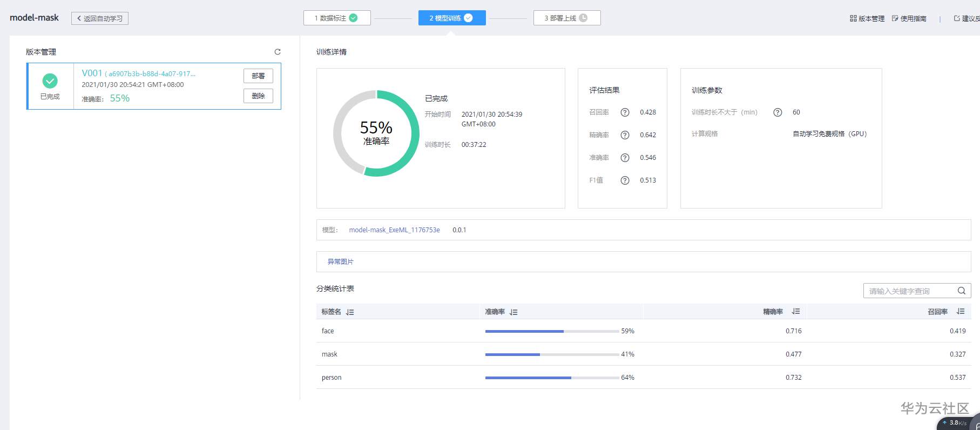
Task: Click the training duration 00:37:22
Action: 474,145
